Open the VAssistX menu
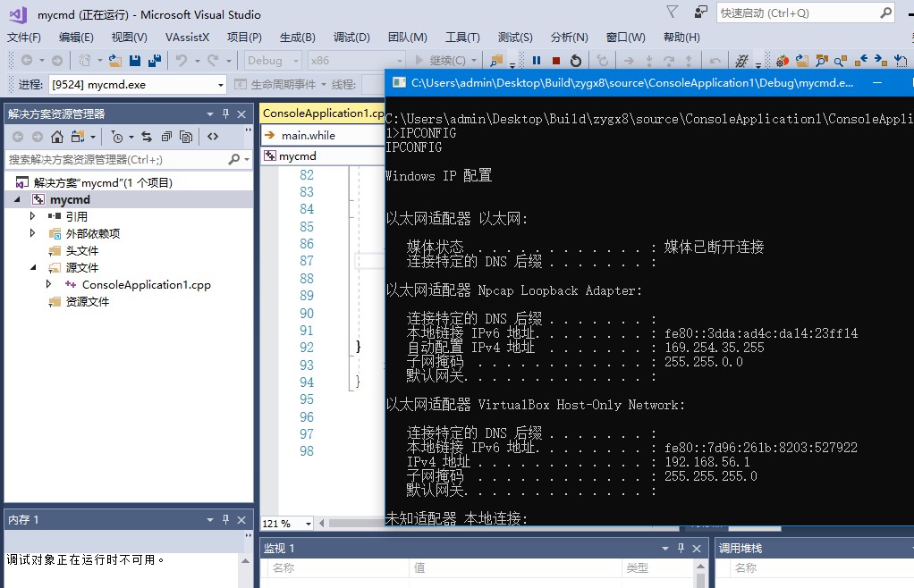This screenshot has height=588, width=914. 187,38
